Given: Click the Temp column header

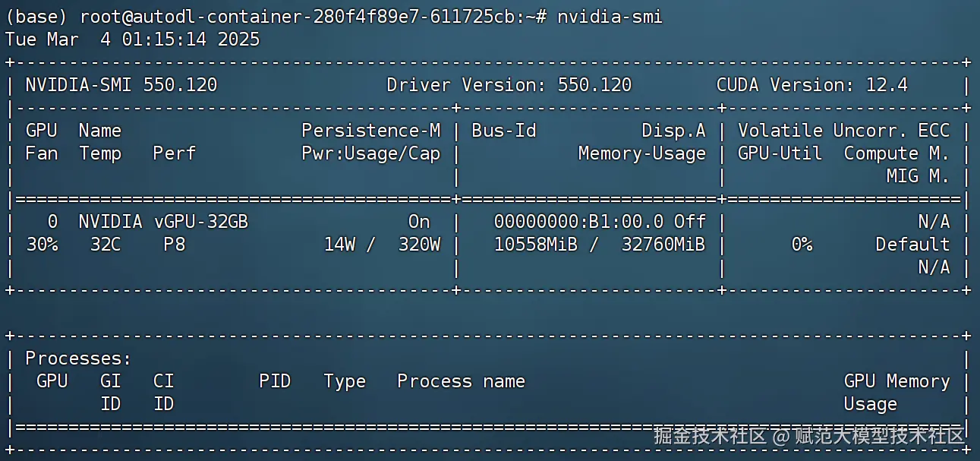Looking at the screenshot, I should pos(99,153).
